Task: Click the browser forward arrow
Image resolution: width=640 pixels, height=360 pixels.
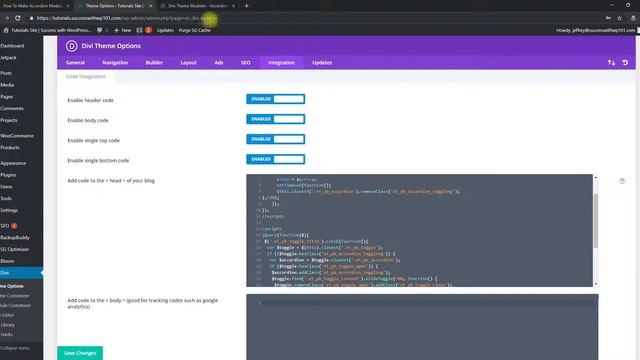Action: click(x=7, y=18)
